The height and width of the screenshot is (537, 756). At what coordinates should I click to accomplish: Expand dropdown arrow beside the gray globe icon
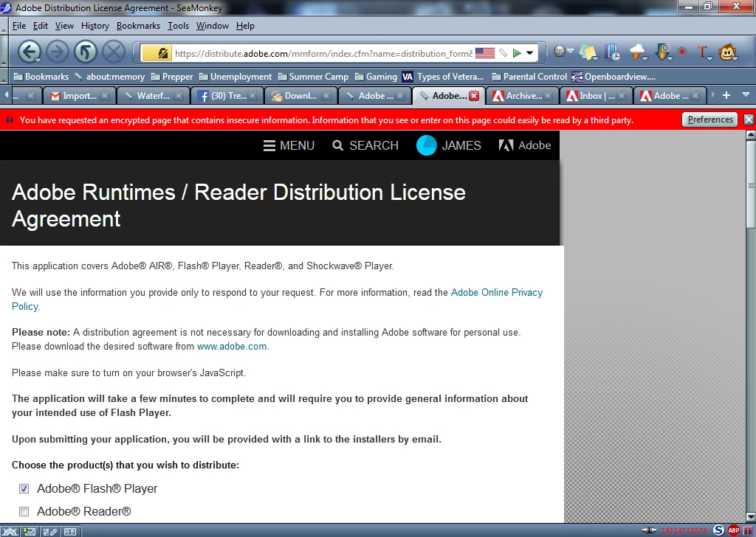click(x=570, y=51)
